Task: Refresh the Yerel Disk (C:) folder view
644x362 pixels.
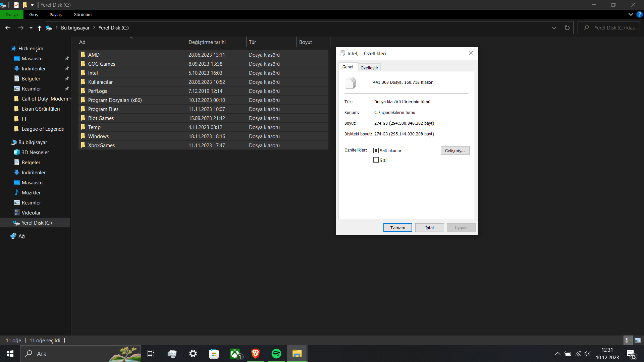Action: click(x=567, y=28)
